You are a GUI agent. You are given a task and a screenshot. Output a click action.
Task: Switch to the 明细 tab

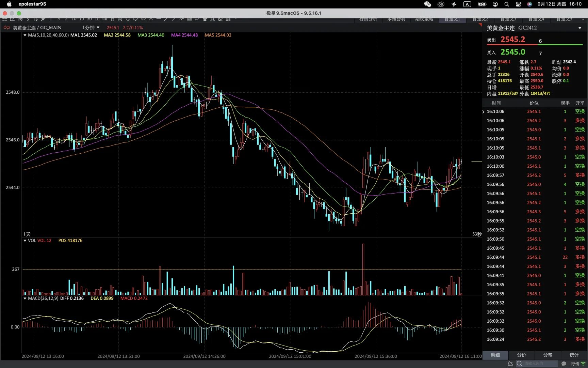pyautogui.click(x=495, y=355)
